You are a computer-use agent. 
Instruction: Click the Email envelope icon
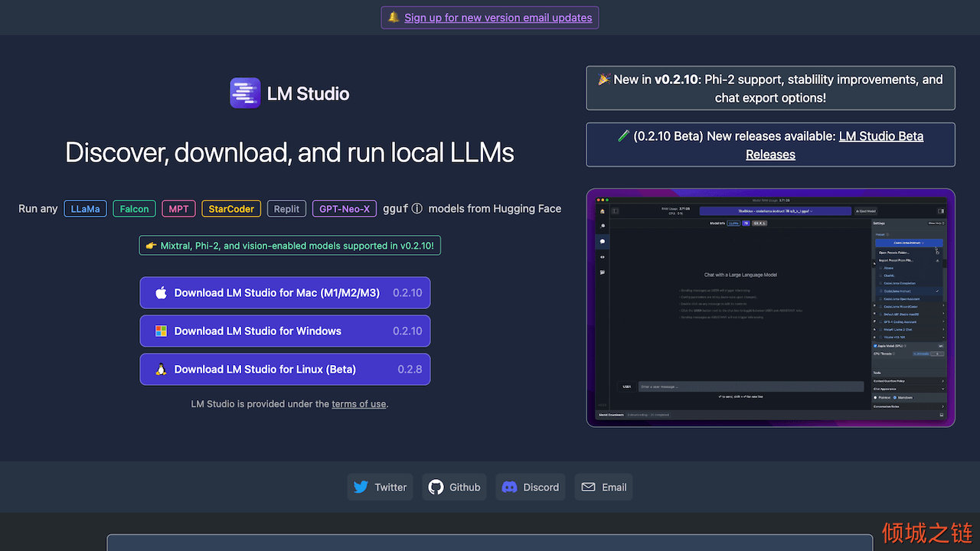pyautogui.click(x=588, y=487)
